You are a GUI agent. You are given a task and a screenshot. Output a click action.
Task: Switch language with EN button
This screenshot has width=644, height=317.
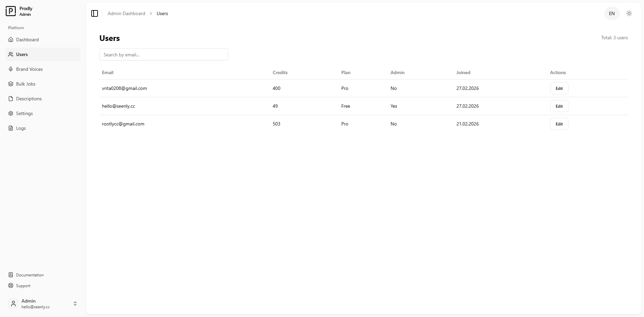click(x=612, y=13)
